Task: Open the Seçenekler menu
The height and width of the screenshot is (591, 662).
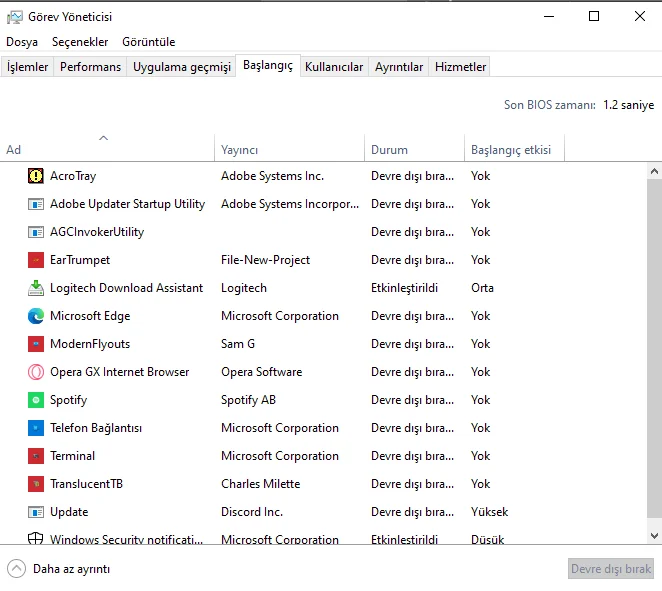Action: tap(80, 42)
